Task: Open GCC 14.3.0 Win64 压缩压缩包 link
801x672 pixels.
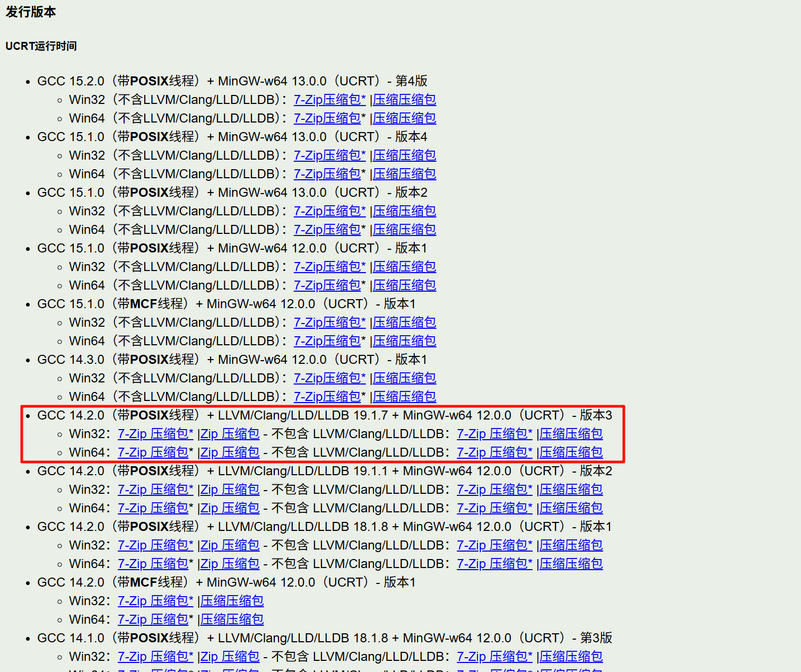Action: (x=404, y=397)
